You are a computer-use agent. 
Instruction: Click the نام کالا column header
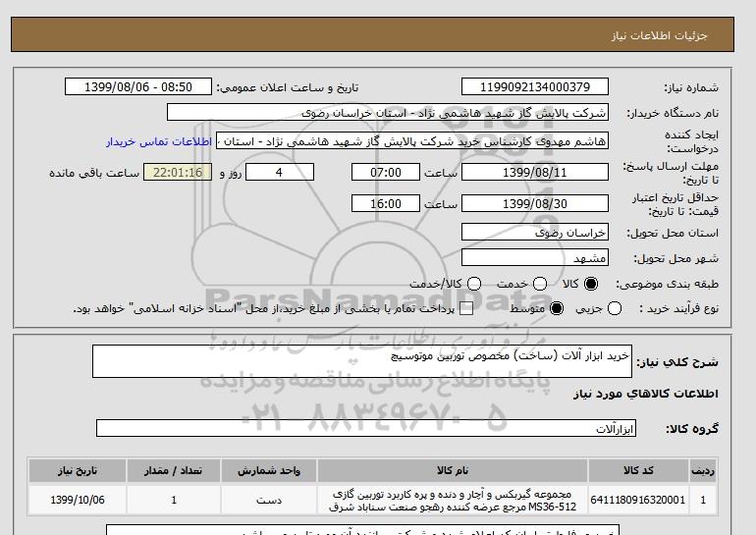coord(453,470)
